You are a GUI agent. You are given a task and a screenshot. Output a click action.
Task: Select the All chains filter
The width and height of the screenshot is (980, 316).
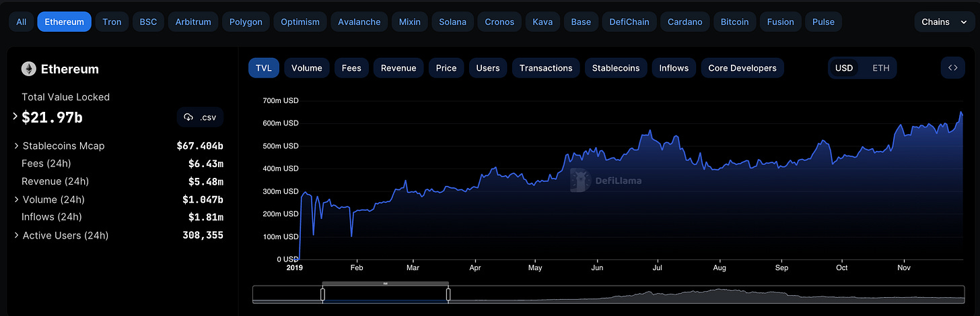click(22, 22)
